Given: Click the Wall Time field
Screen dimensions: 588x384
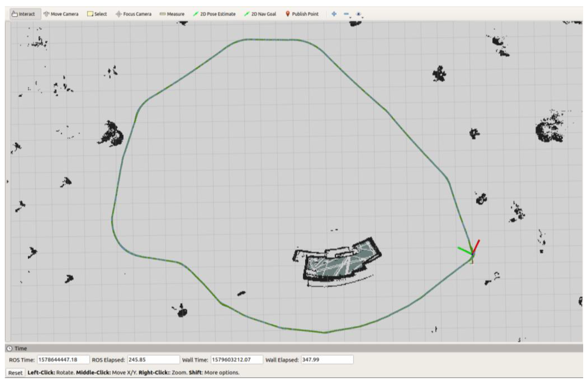Looking at the screenshot, I should (236, 360).
